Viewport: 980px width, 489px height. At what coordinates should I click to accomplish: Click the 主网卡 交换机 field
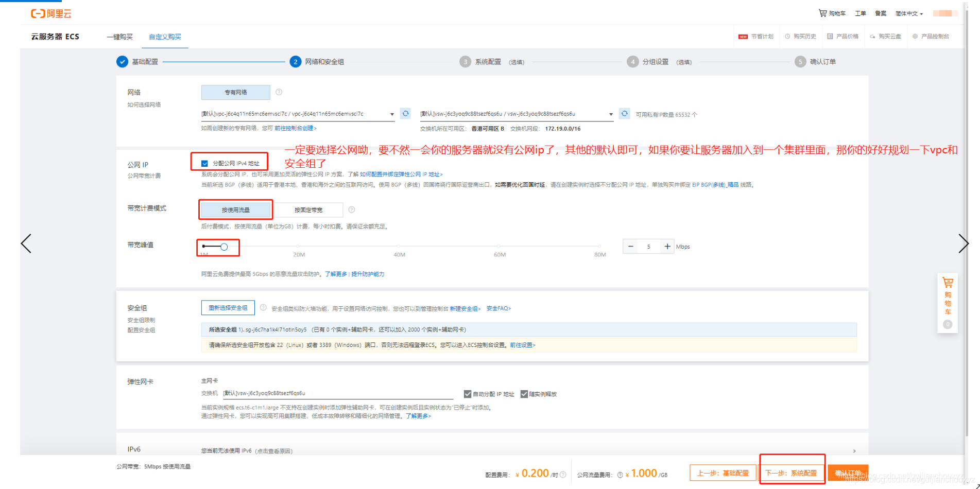click(x=338, y=393)
